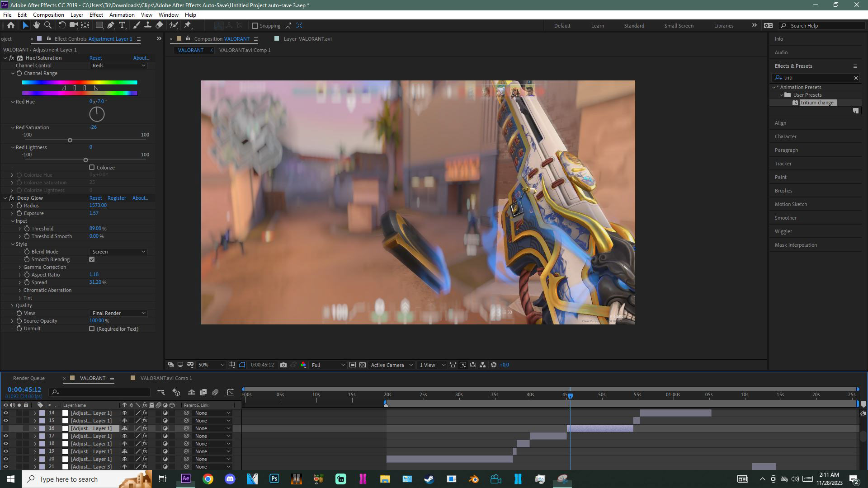Click Register link in Deep Glow
Image resolution: width=868 pixels, height=488 pixels.
pos(117,198)
